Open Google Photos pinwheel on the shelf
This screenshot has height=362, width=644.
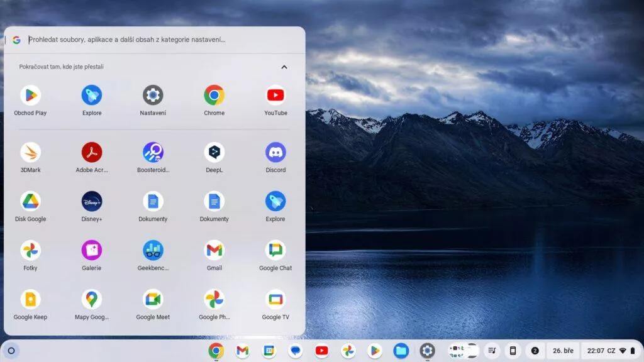click(348, 351)
